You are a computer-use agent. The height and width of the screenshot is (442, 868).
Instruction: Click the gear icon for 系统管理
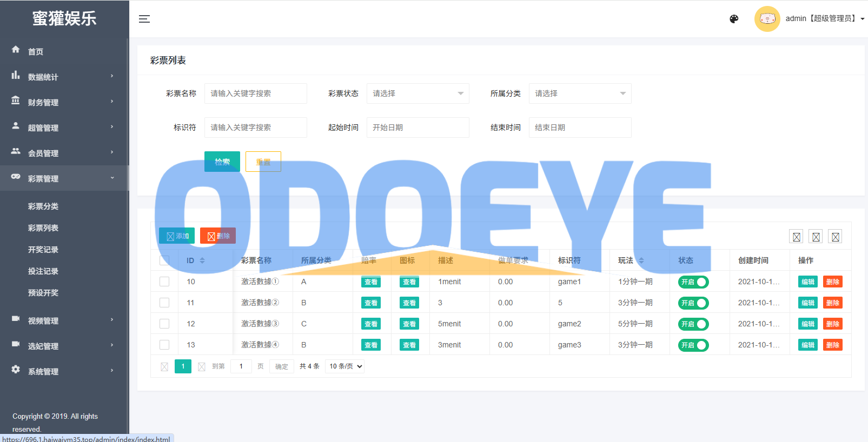click(x=16, y=370)
